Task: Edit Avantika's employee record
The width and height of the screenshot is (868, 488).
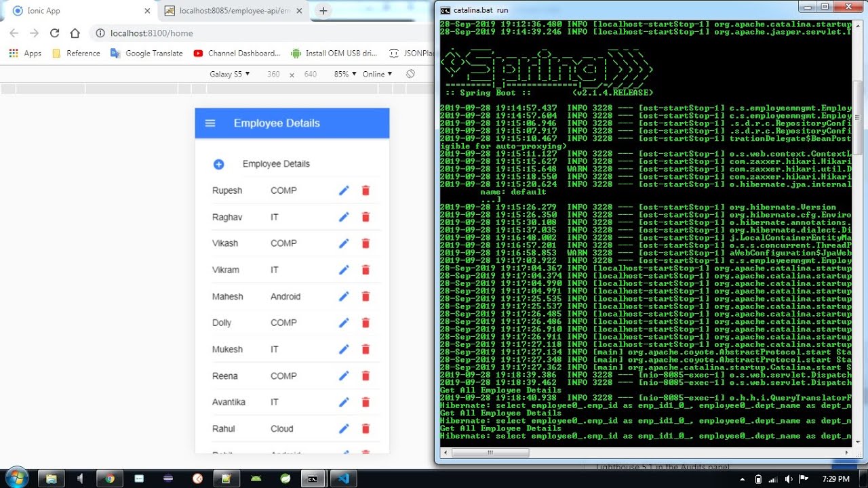Action: [x=344, y=402]
